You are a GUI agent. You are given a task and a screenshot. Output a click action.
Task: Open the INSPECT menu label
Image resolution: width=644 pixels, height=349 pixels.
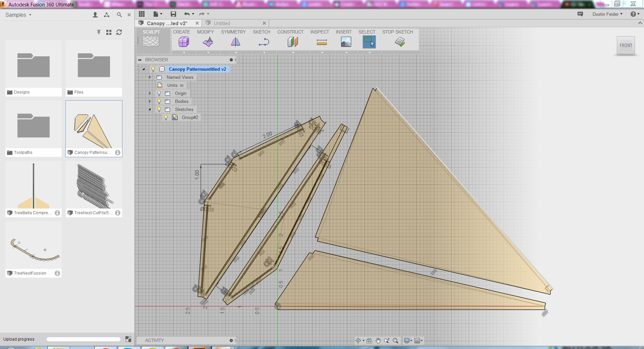[x=320, y=32]
